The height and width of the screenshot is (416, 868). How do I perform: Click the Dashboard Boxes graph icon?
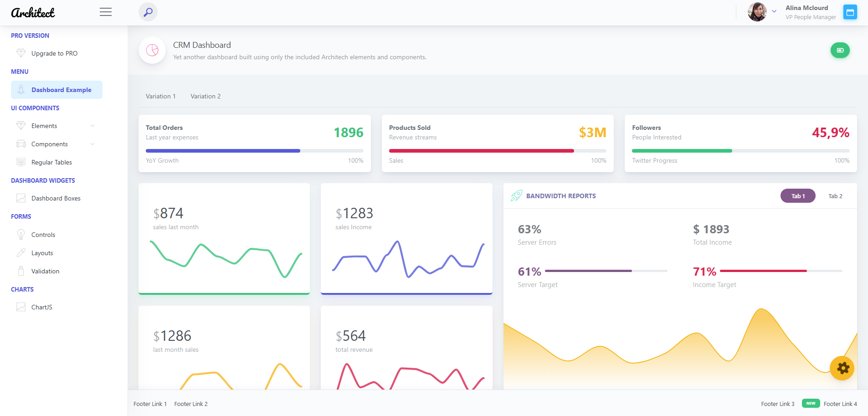[x=21, y=198]
